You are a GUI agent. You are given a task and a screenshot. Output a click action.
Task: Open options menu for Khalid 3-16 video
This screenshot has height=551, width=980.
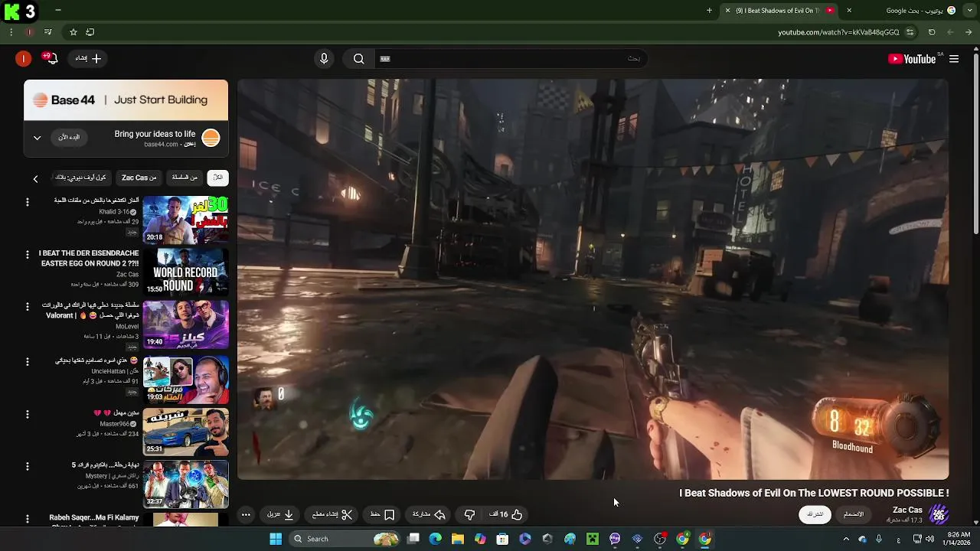point(28,202)
